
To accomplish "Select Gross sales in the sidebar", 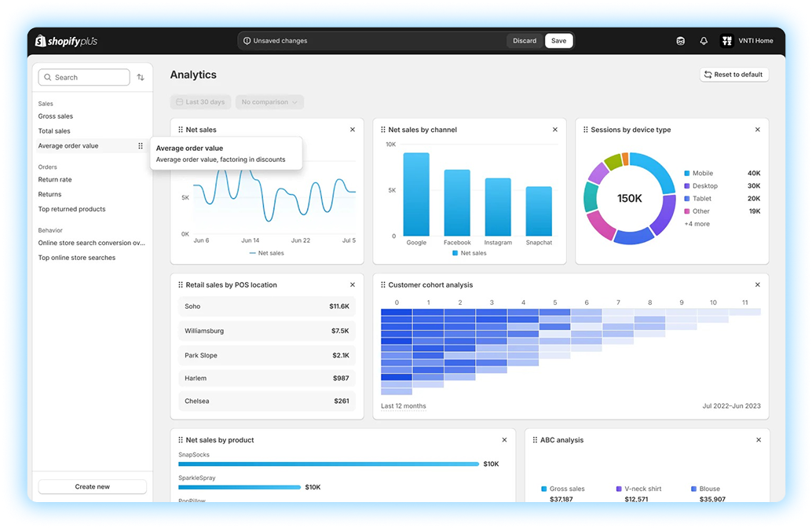I will pyautogui.click(x=56, y=116).
